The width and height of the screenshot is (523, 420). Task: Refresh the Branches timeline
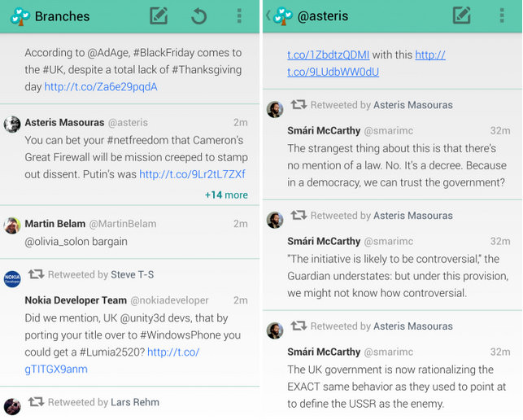click(198, 16)
